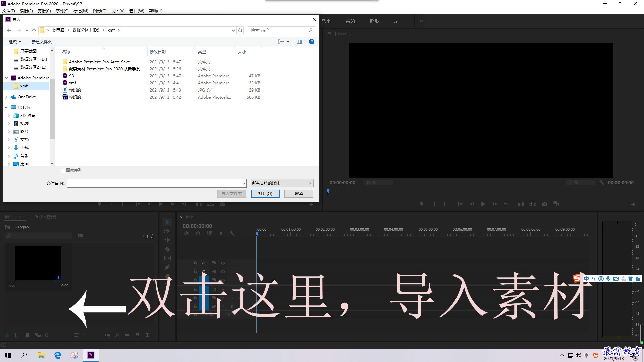Click the Extract button in Program monitor
Image resolution: width=644 pixels, height=362 pixels.
[533, 204]
